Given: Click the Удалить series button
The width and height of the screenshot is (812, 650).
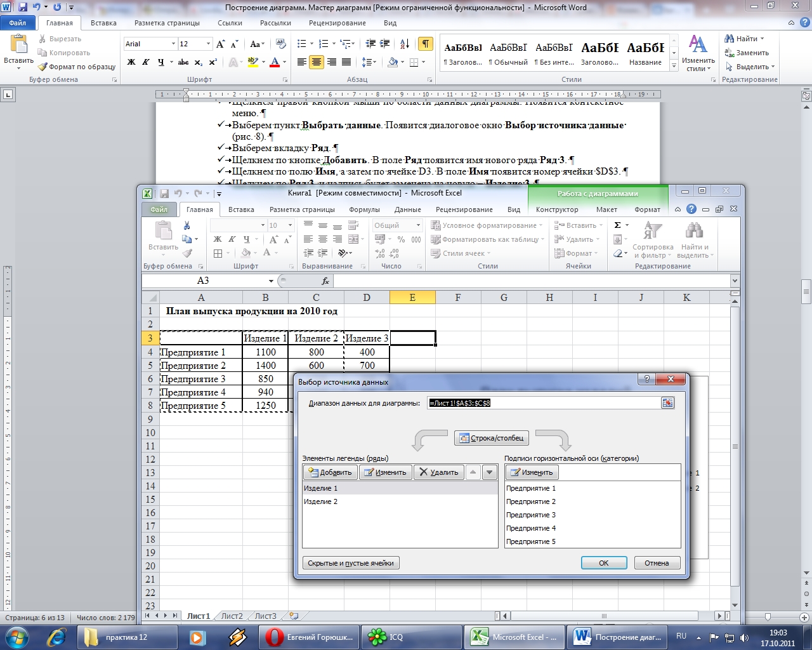Looking at the screenshot, I should click(x=438, y=472).
